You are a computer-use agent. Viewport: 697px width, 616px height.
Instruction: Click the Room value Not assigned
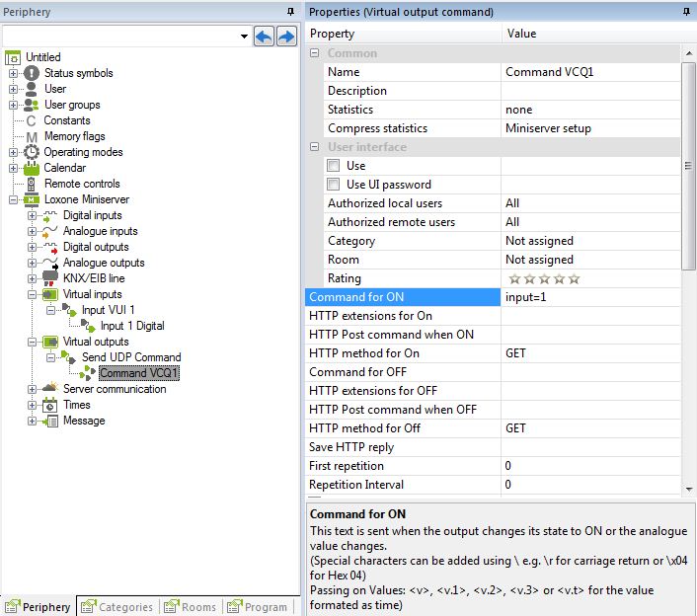[x=539, y=260]
